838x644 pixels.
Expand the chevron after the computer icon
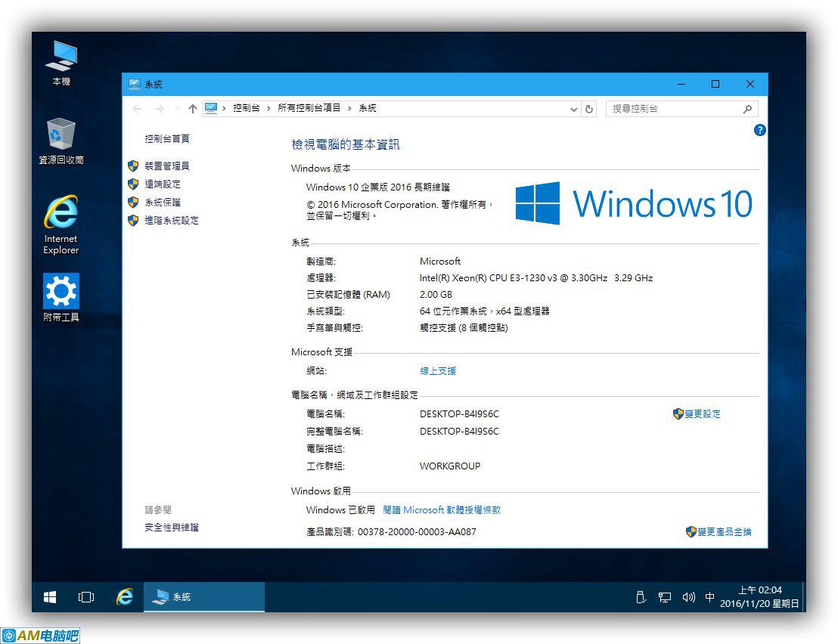pyautogui.click(x=224, y=108)
